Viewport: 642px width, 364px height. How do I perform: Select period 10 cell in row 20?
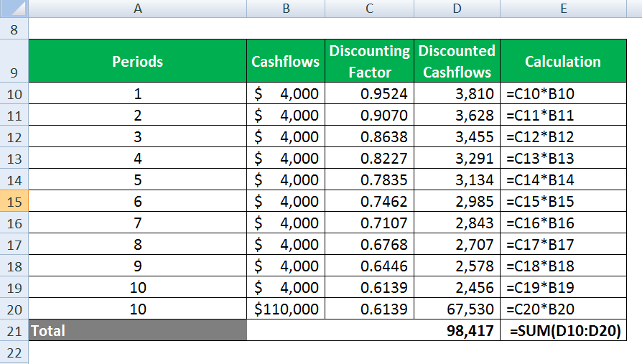138,309
